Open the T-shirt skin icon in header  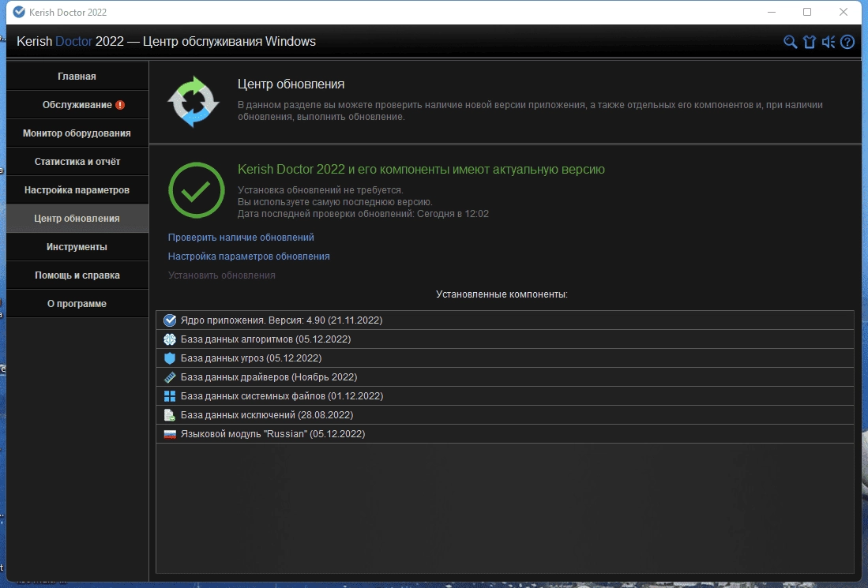[810, 42]
